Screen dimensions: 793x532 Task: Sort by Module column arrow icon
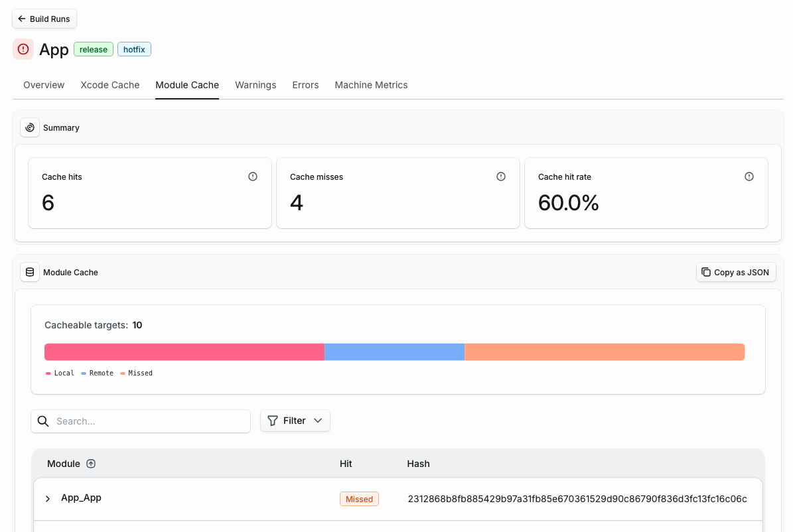coord(91,464)
